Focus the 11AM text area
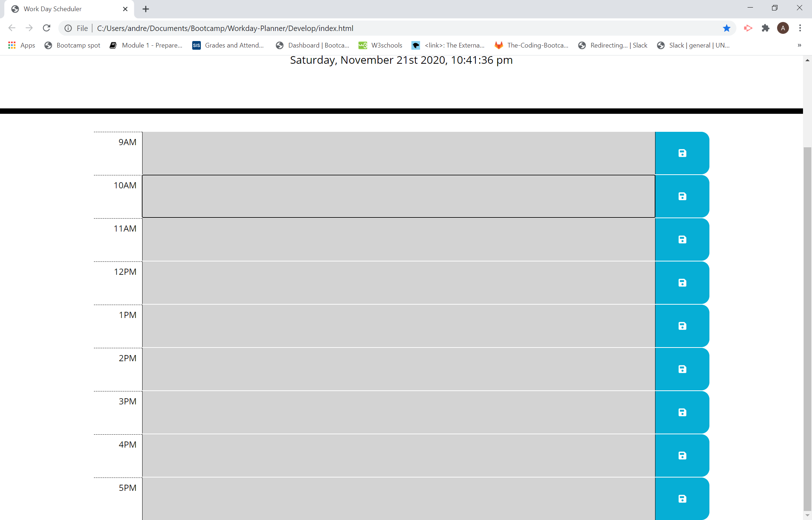This screenshot has height=520, width=812. pyautogui.click(x=398, y=239)
